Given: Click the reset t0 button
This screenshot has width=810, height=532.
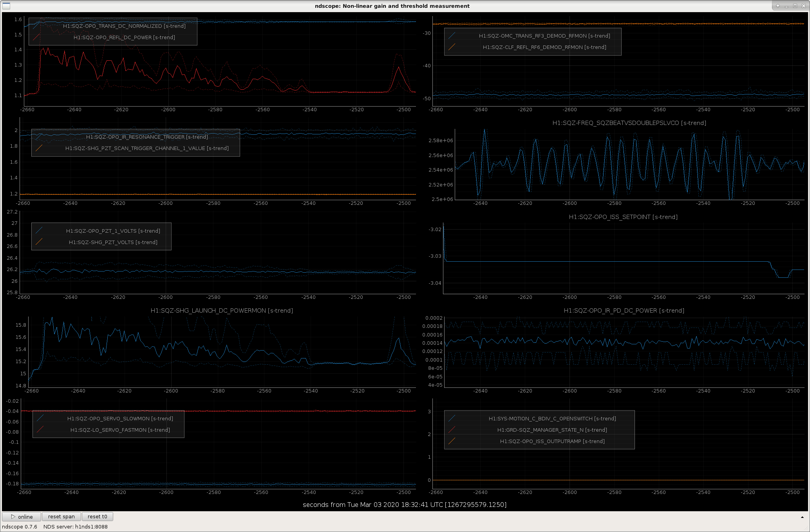Looking at the screenshot, I should (98, 516).
